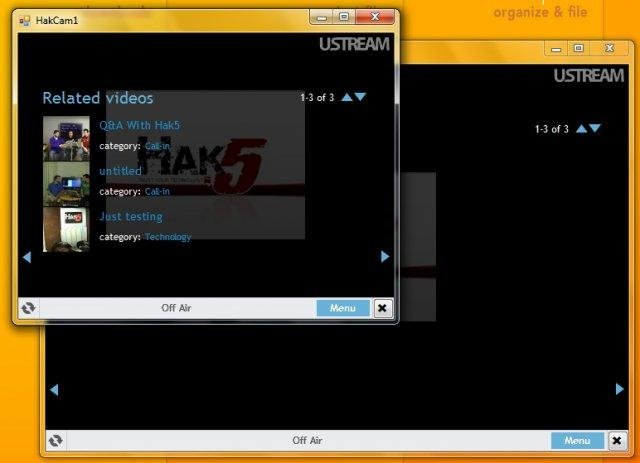Image resolution: width=640 pixels, height=463 pixels.
Task: Close the HakCam1 window from title bar
Action: click(x=375, y=17)
